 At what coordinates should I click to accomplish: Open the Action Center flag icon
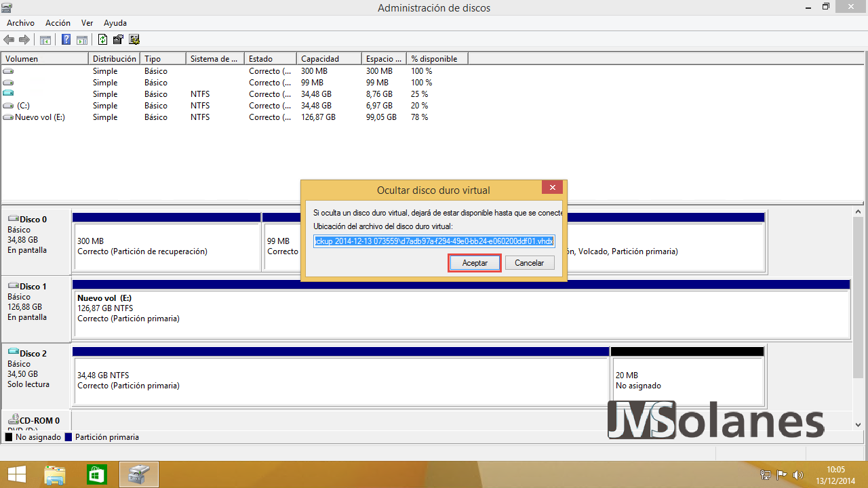(782, 475)
